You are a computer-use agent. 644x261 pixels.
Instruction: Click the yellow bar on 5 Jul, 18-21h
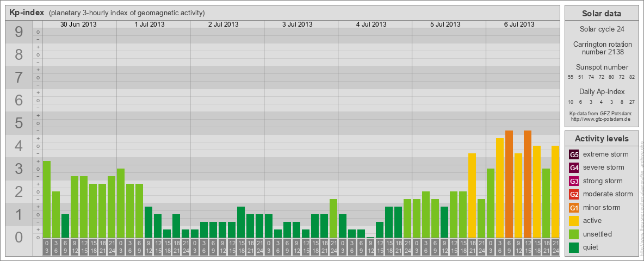(472, 196)
